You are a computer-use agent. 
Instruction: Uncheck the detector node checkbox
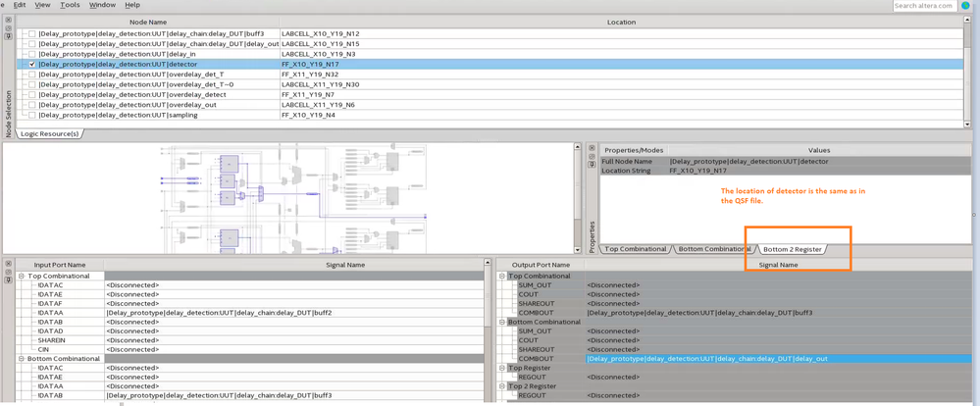pos(31,65)
